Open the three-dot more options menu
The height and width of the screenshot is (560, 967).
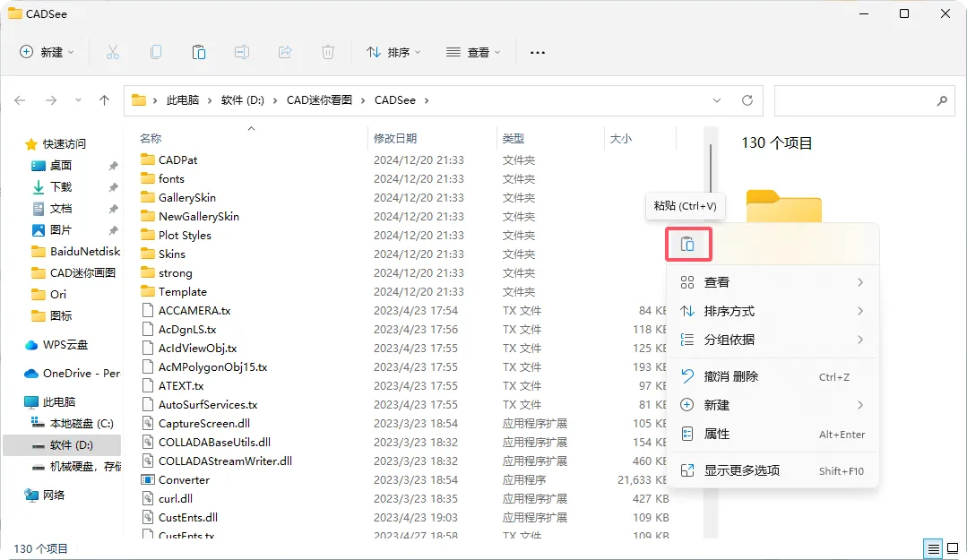538,53
